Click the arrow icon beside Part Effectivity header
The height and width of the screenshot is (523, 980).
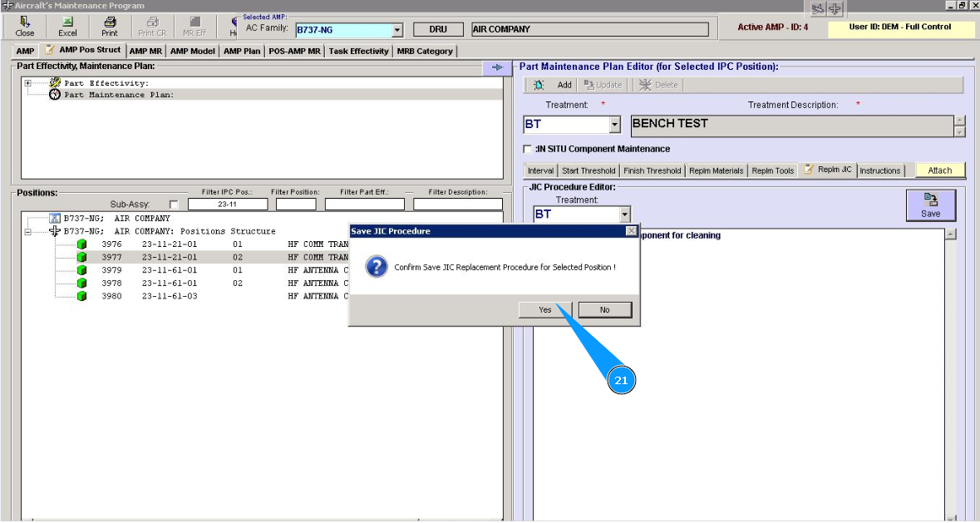(x=498, y=67)
